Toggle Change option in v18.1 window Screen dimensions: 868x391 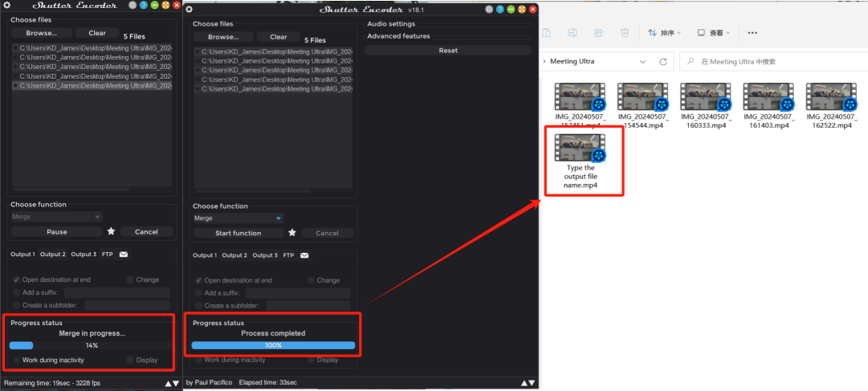311,280
